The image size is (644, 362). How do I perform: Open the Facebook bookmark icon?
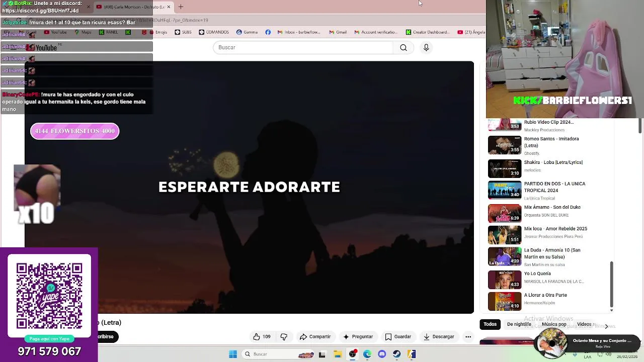click(268, 32)
